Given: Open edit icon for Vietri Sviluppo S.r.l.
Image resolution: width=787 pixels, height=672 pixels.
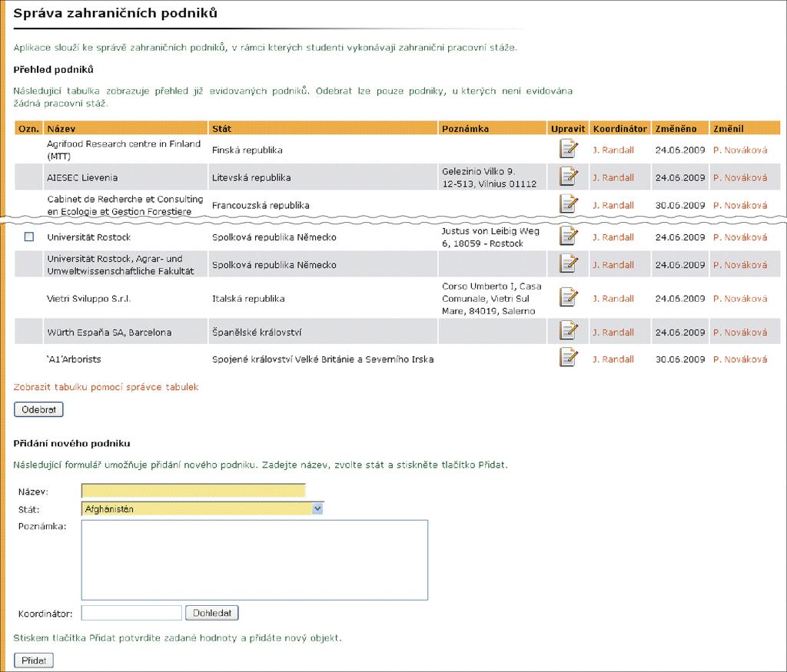Looking at the screenshot, I should click(x=568, y=297).
